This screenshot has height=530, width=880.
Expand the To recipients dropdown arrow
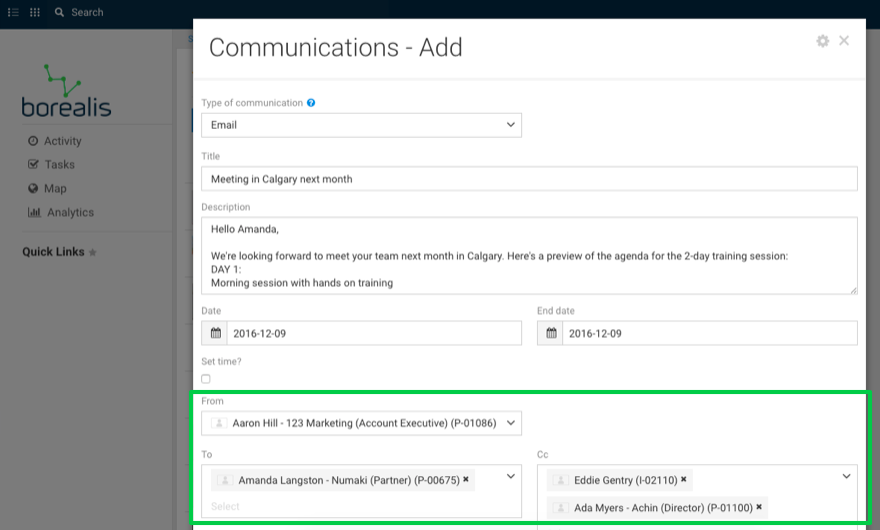[511, 477]
